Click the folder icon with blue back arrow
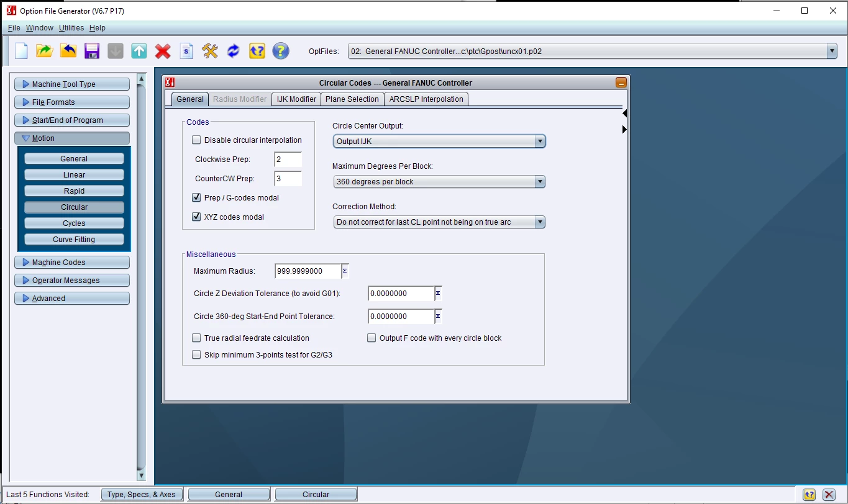The height and width of the screenshot is (504, 848). tap(68, 51)
